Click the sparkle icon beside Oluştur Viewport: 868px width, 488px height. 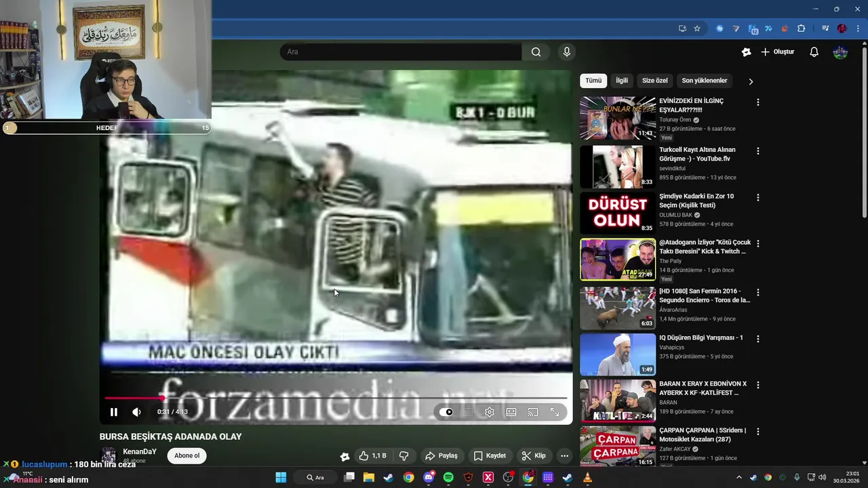click(x=746, y=52)
